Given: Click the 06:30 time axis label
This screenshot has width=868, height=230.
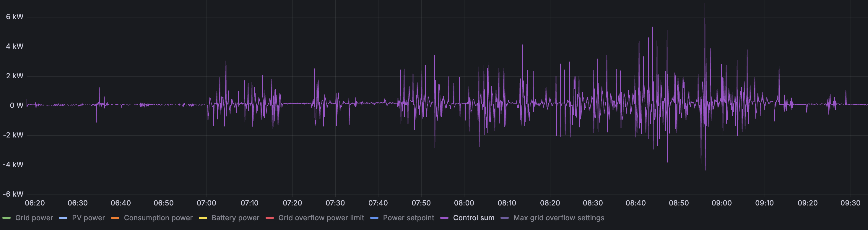Looking at the screenshot, I should [77, 203].
